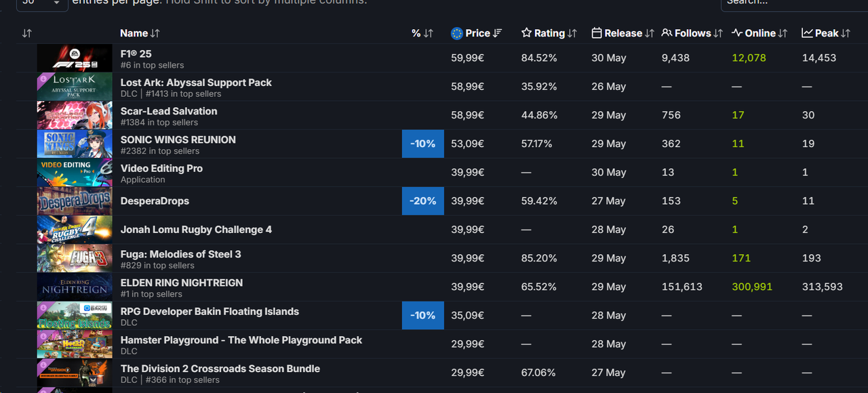Click Scar-Lead Salvation rating 44.86%
The height and width of the screenshot is (393, 868).
(539, 115)
